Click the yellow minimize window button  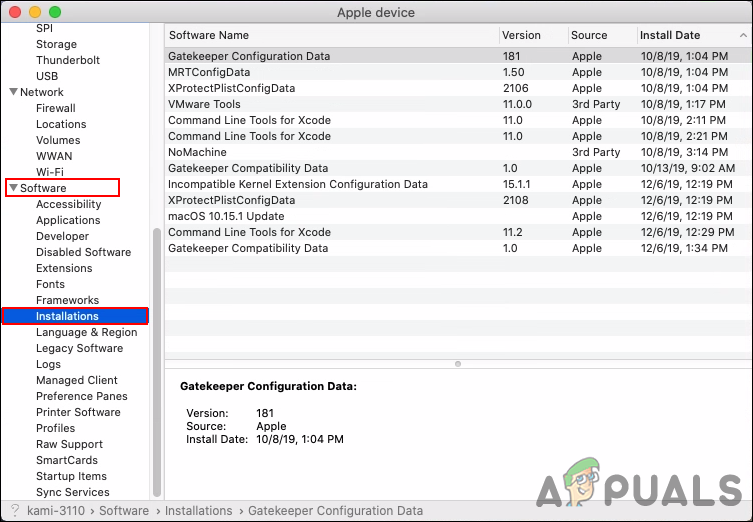[35, 12]
